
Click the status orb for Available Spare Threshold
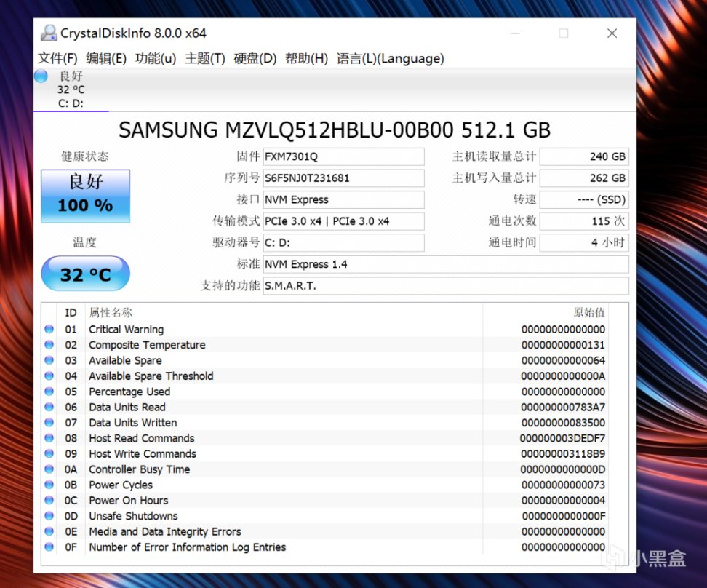coord(49,376)
